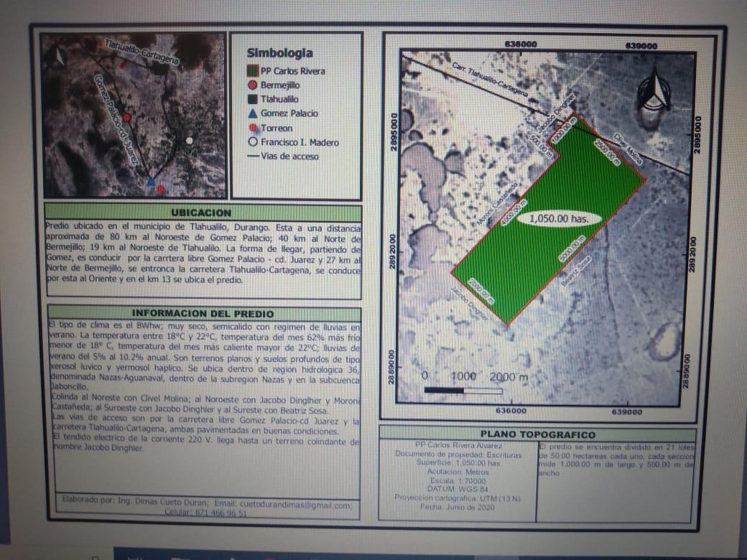Click the white circle marker on the inset map
This screenshot has height=560, width=747.
[189, 141]
